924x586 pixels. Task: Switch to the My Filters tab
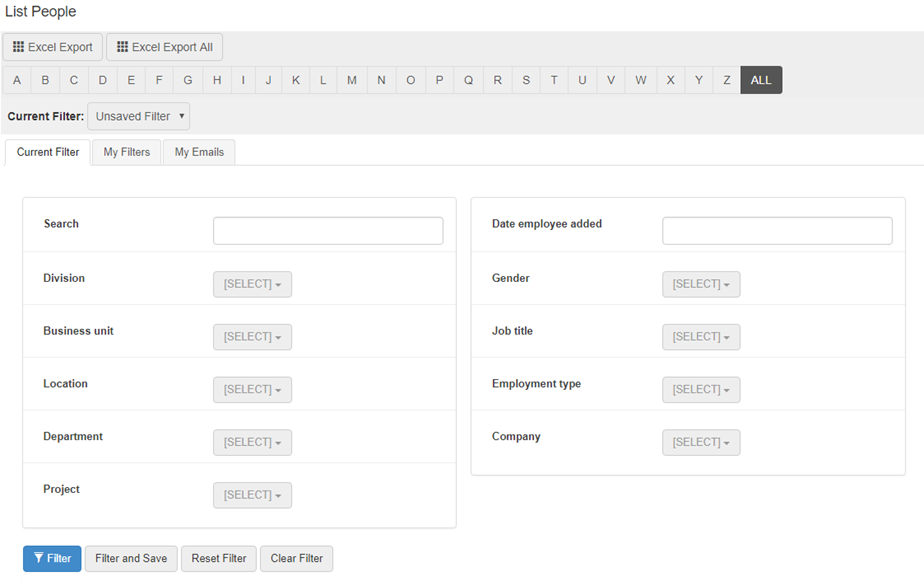click(x=127, y=152)
